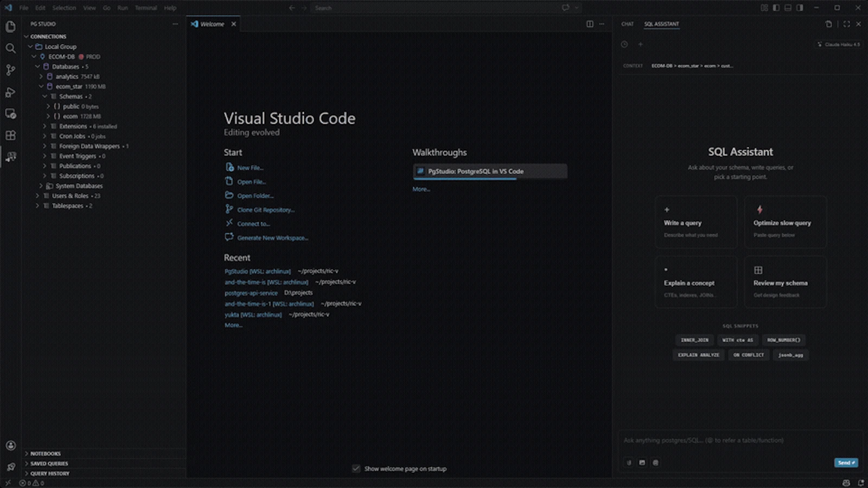Open the notifications bell in status bar
Screen dimensions: 868x488
pos(860,483)
